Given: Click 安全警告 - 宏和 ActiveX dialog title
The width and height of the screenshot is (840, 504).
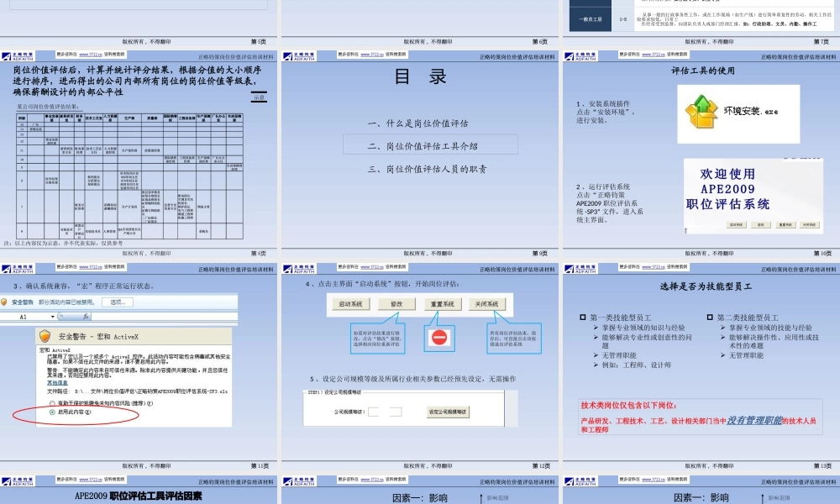Looking at the screenshot, I should pyautogui.click(x=98, y=336).
